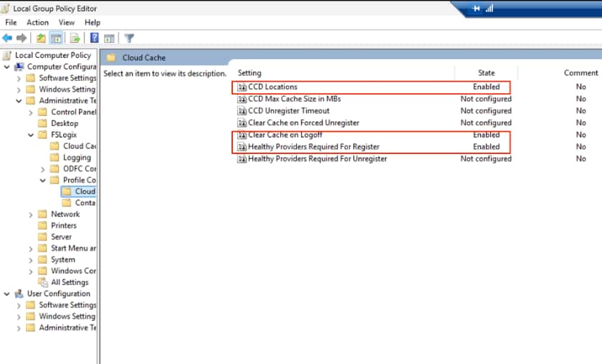Select the Clear Cache on Logoff setting
This screenshot has height=364, width=602.
pyautogui.click(x=285, y=135)
